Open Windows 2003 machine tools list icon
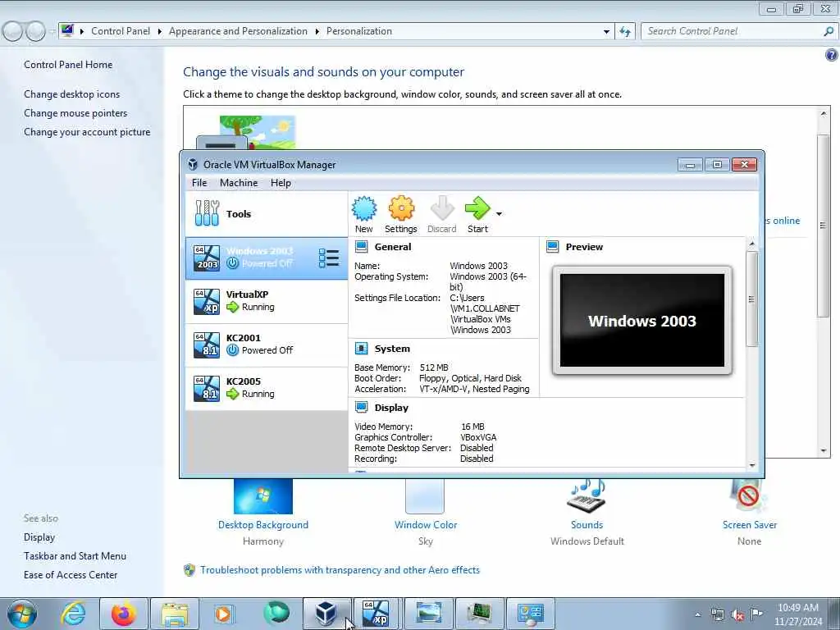The image size is (840, 630). point(329,258)
